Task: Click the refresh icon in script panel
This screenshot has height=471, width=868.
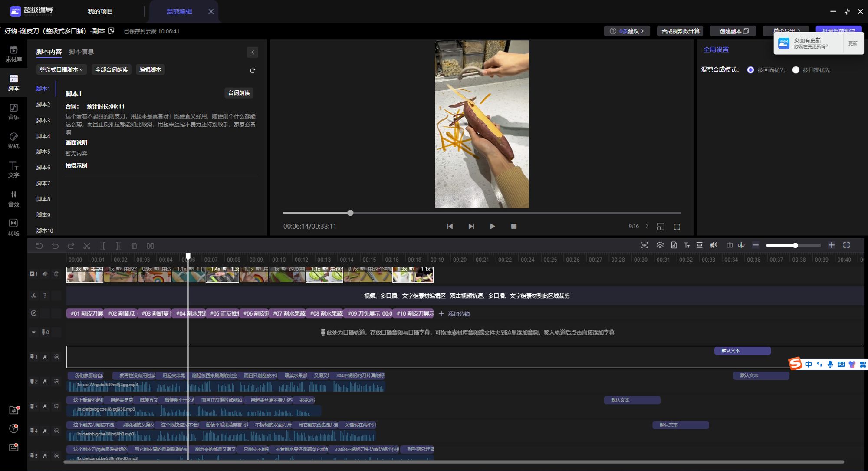Action: point(252,70)
